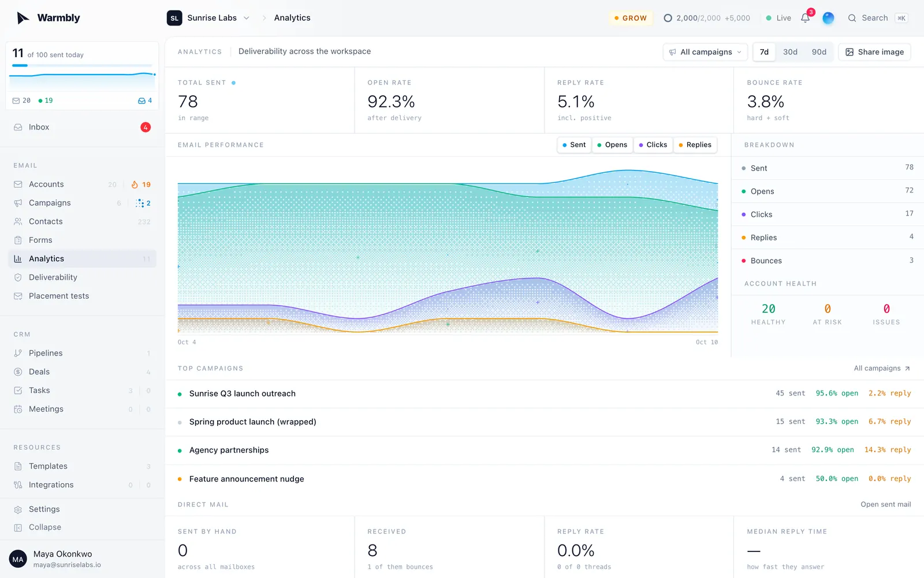Select the 30d range tab
924x578 pixels.
(790, 52)
